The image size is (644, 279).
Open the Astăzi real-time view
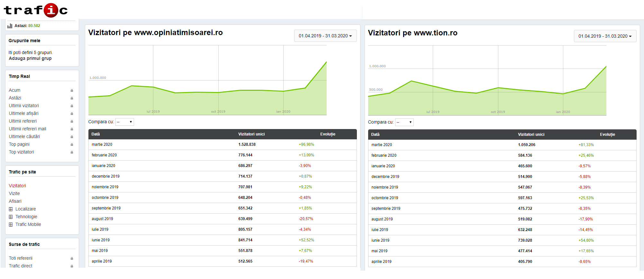[x=15, y=98]
